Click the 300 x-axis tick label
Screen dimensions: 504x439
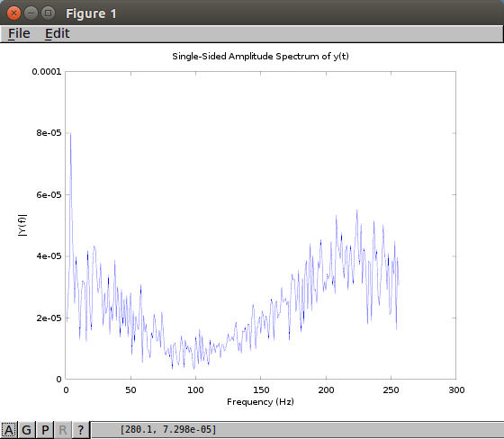point(456,390)
